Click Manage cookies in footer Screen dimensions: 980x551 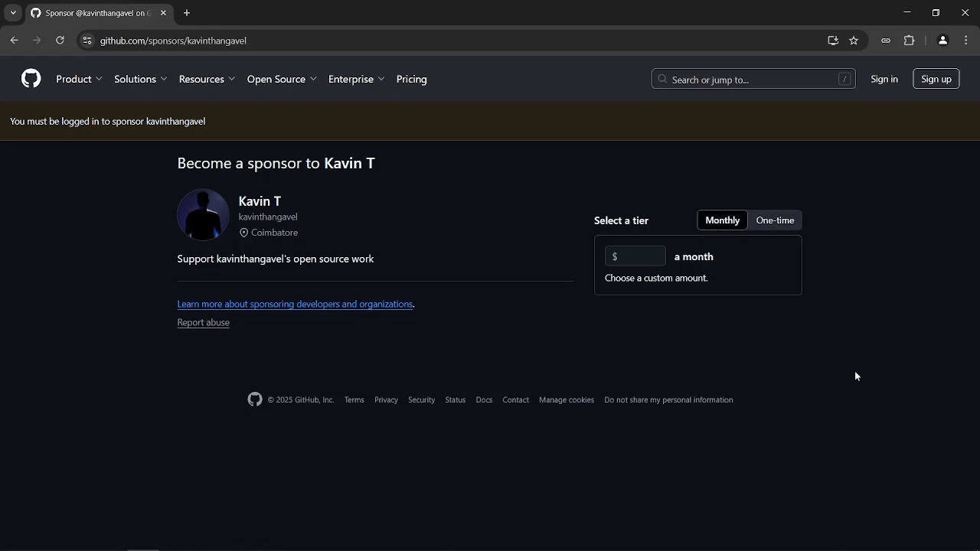[x=567, y=399]
